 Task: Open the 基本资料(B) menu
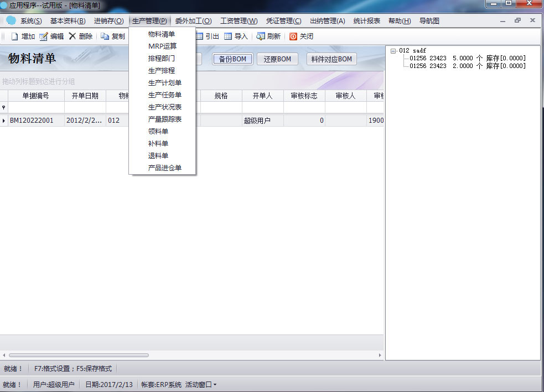point(68,21)
